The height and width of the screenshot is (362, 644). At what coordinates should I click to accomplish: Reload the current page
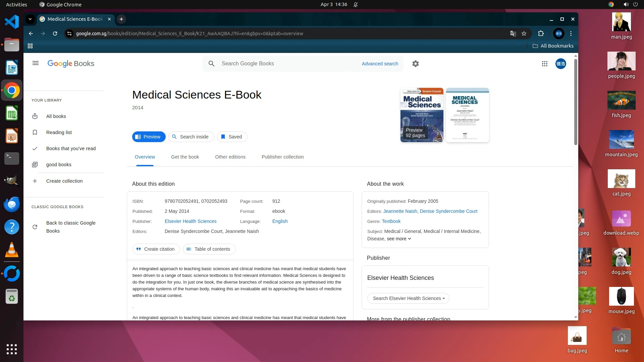55,34
